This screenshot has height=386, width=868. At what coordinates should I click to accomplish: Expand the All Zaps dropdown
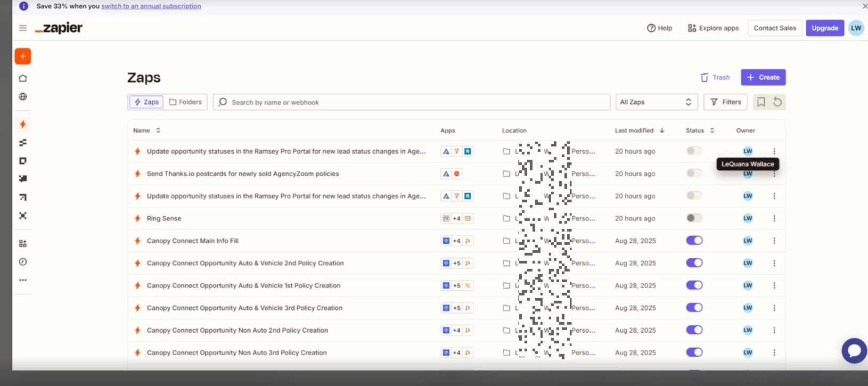click(x=656, y=102)
